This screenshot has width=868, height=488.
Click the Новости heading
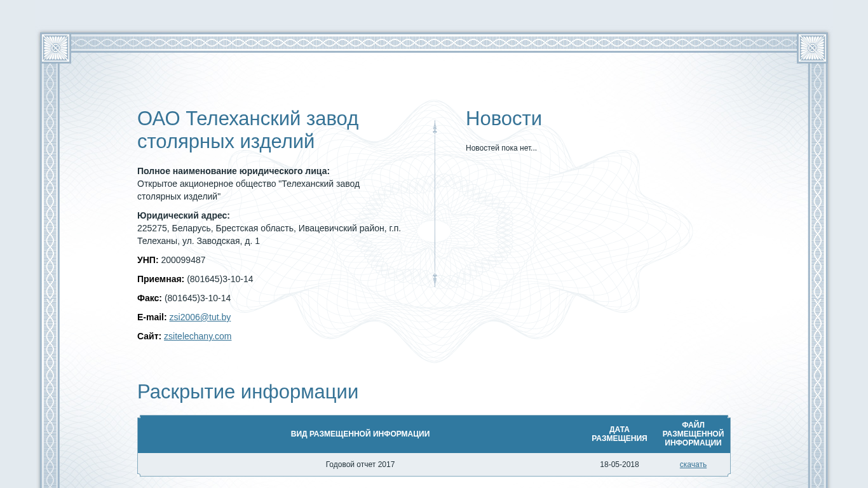(x=503, y=119)
